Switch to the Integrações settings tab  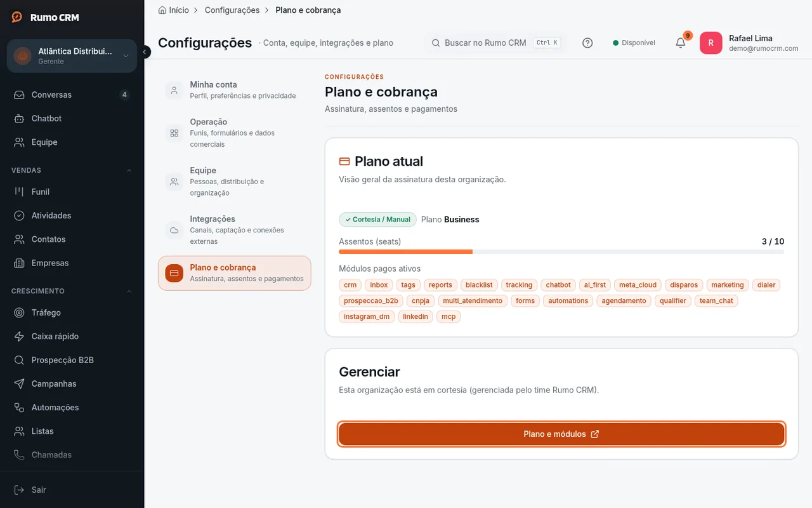pos(235,230)
